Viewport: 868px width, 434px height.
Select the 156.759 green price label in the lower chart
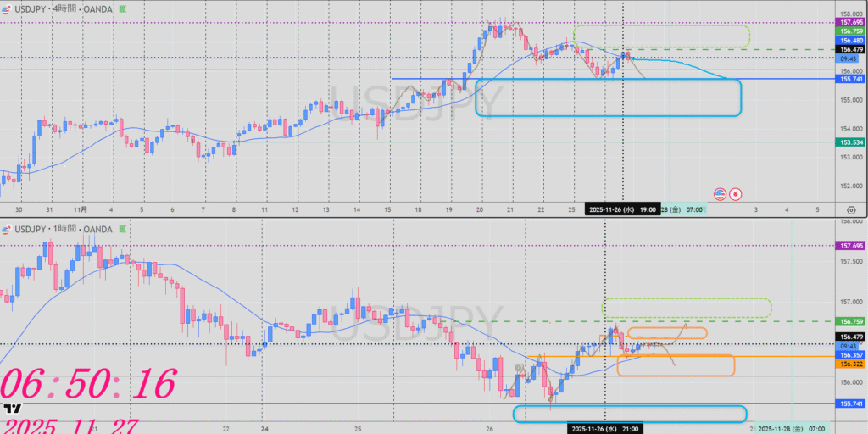850,322
